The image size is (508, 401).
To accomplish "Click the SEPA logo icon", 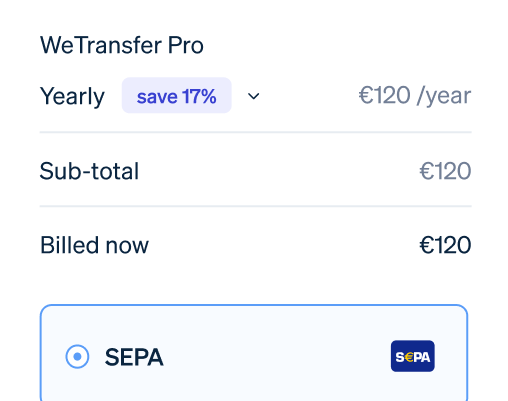I will click(413, 356).
